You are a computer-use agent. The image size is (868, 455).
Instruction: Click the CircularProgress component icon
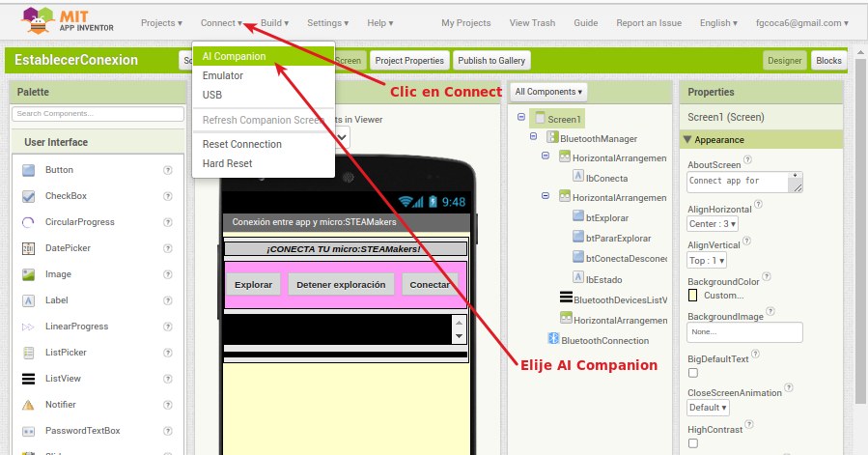28,222
